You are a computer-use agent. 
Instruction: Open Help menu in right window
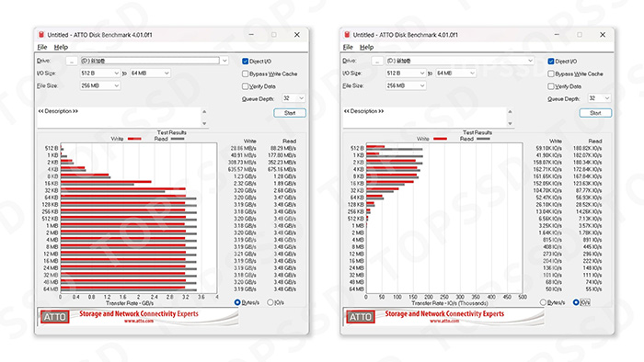coord(366,47)
